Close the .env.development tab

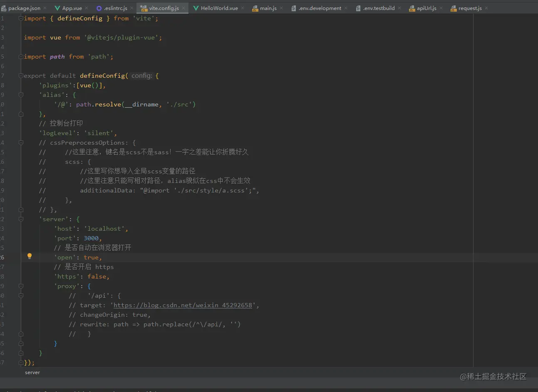click(x=346, y=8)
